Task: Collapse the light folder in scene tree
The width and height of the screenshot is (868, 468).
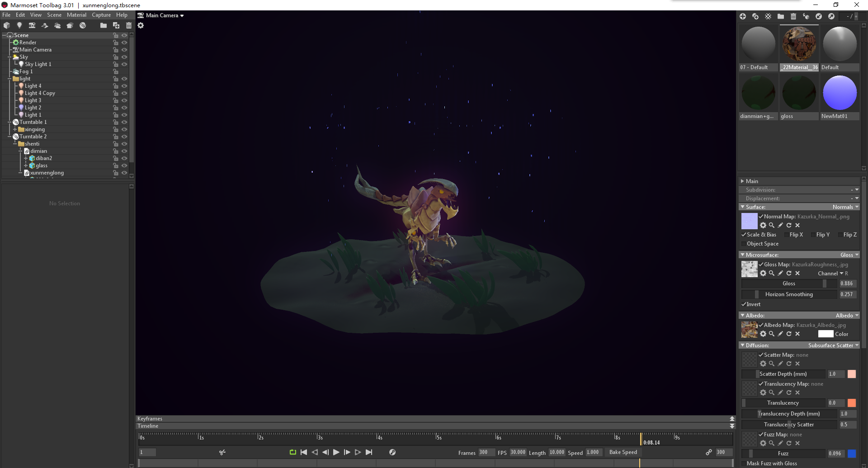Action: (x=9, y=79)
